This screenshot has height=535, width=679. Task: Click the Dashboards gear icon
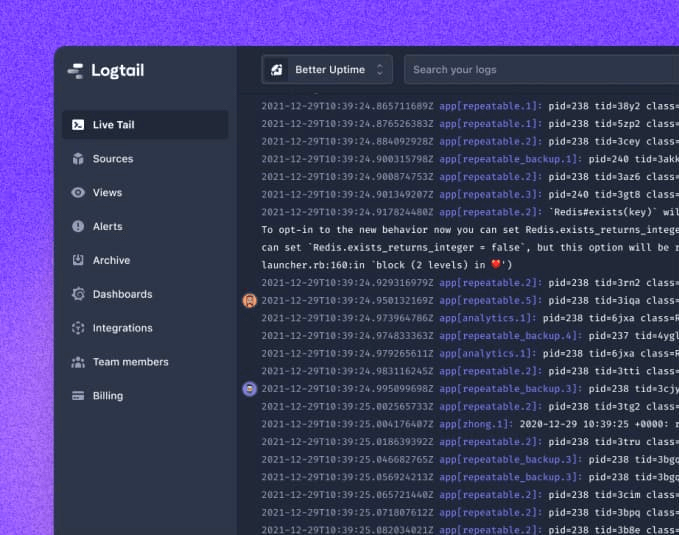(x=78, y=294)
